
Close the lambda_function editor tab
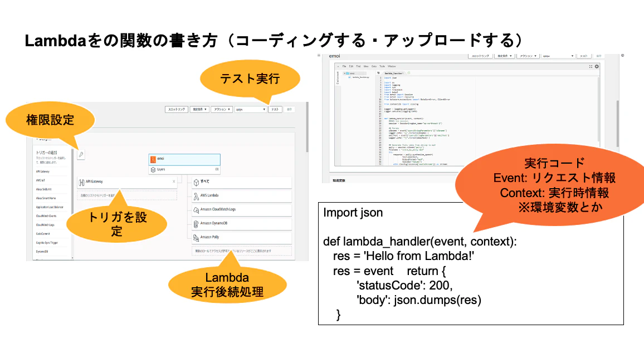pos(403,73)
